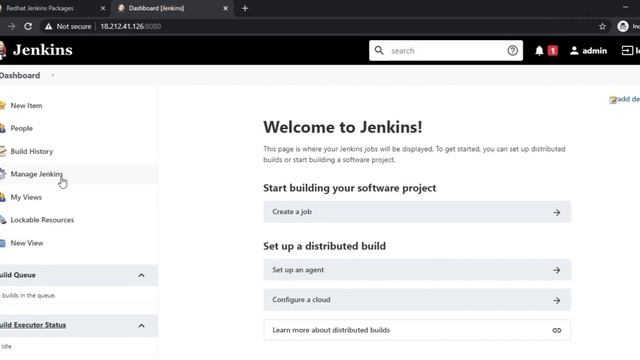Open the notifications bell icon
This screenshot has width=640, height=360.
click(x=539, y=51)
